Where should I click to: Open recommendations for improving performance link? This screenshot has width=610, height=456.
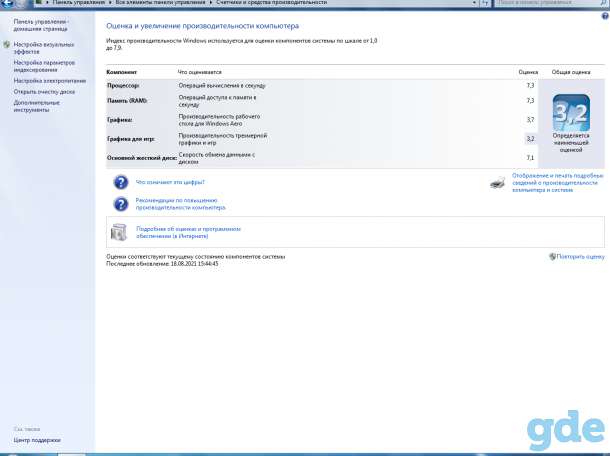[x=180, y=204]
